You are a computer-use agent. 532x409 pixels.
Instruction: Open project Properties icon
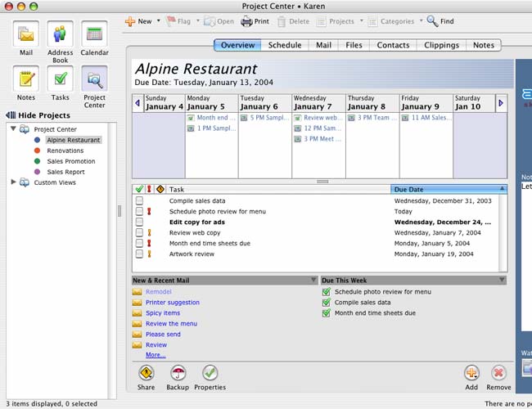tap(210, 373)
